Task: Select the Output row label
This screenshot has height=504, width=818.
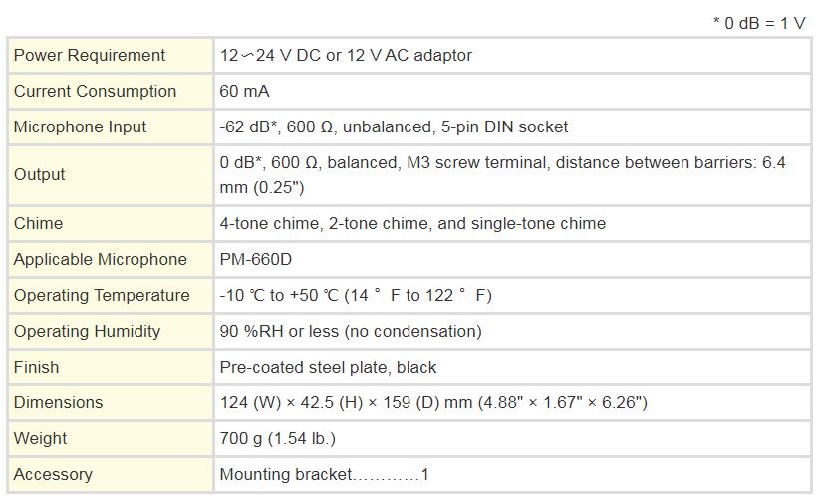Action: 40,174
